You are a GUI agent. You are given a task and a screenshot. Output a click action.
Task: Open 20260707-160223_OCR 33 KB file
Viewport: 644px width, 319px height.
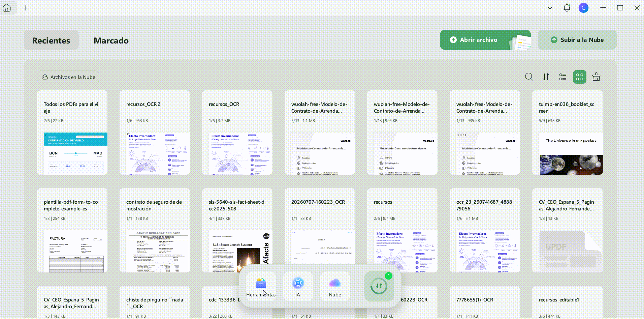pos(320,230)
